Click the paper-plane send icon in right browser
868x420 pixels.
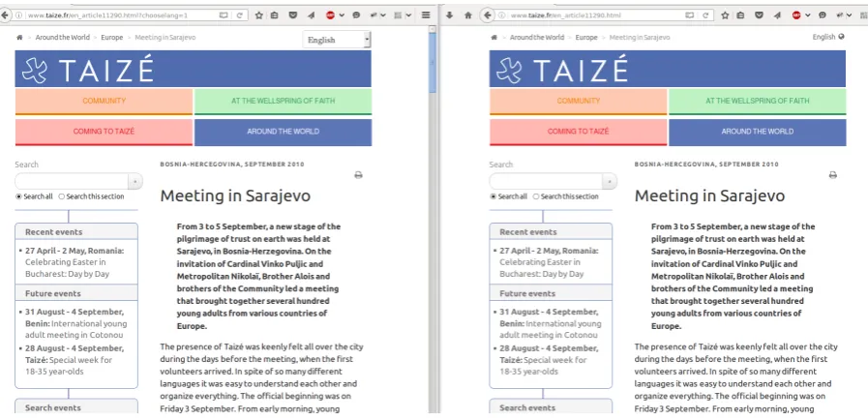pos(778,15)
